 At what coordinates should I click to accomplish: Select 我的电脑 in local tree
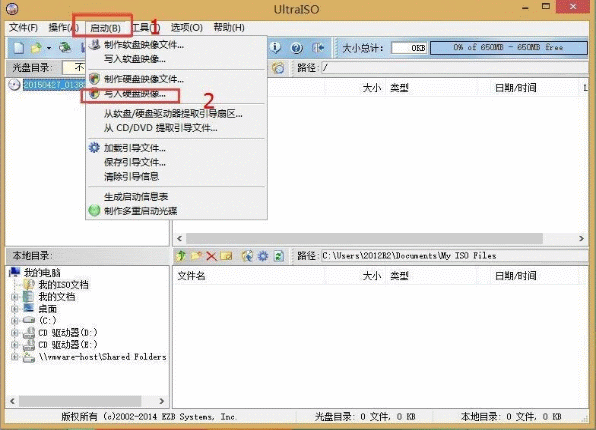click(x=42, y=273)
